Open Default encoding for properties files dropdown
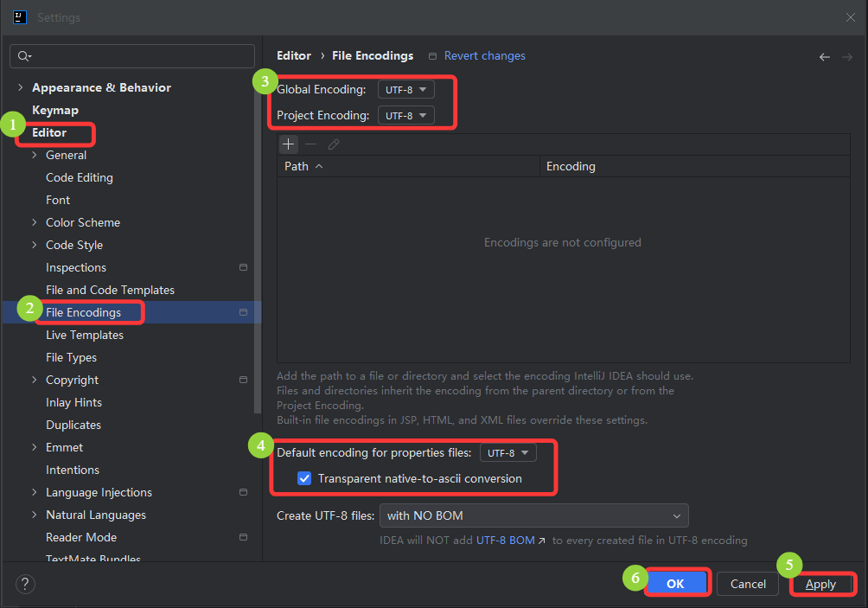The height and width of the screenshot is (608, 868). [x=507, y=453]
